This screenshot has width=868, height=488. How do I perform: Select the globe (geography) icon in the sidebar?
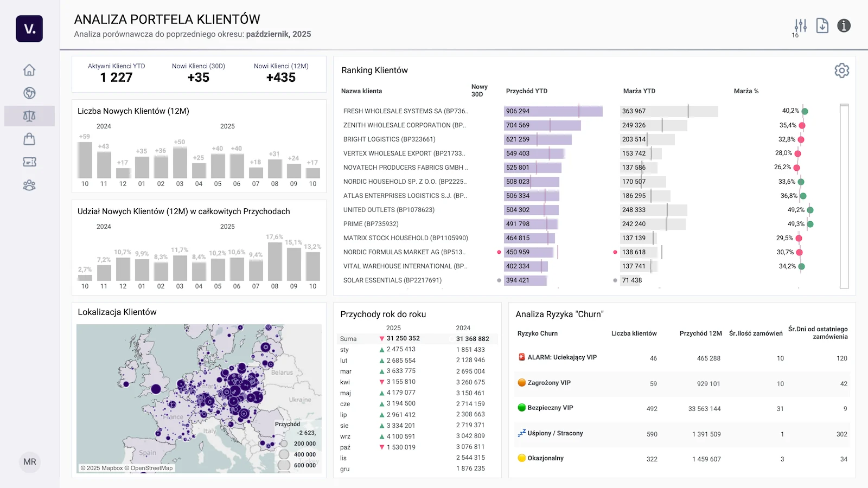coord(29,93)
